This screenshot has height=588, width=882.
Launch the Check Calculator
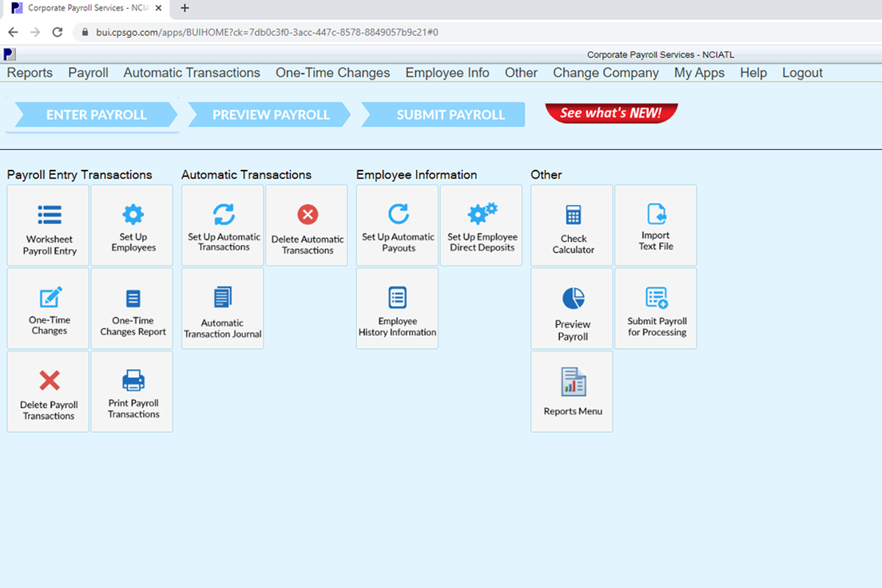click(572, 225)
